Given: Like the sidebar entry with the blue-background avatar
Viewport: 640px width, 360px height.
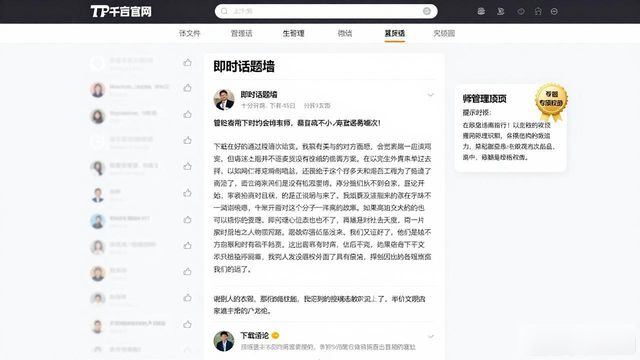Looking at the screenshot, I should click(187, 220).
